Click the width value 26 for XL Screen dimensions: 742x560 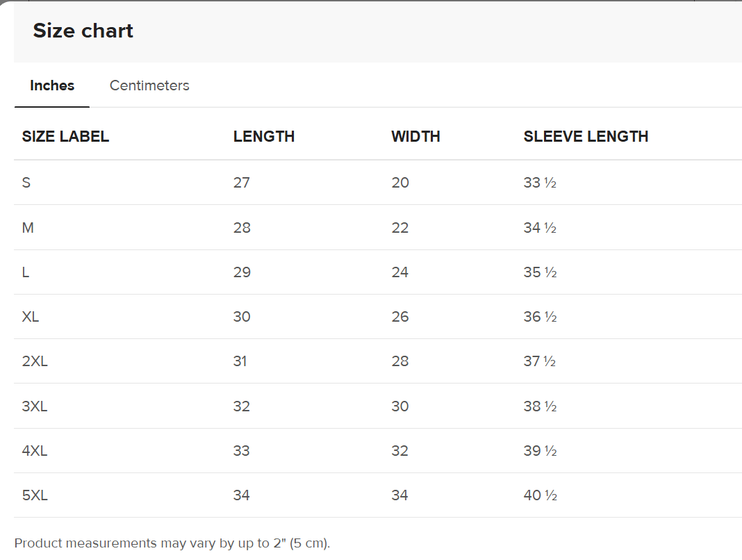tap(400, 317)
